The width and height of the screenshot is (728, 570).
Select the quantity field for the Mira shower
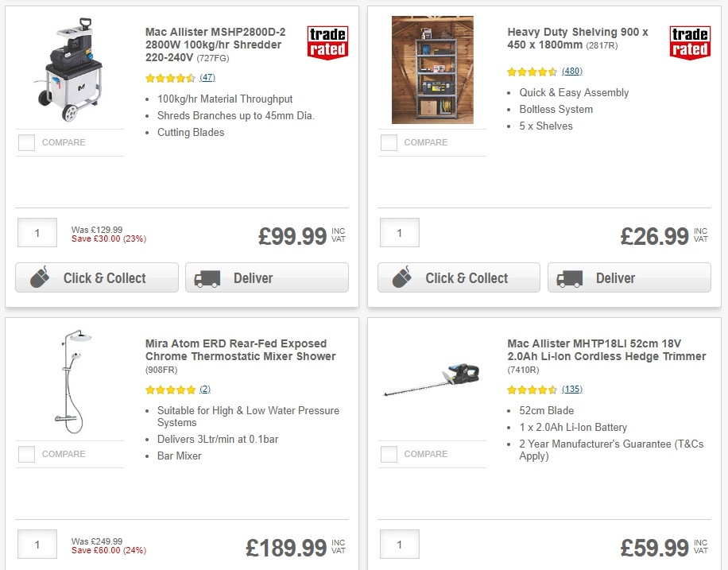pyautogui.click(x=37, y=544)
